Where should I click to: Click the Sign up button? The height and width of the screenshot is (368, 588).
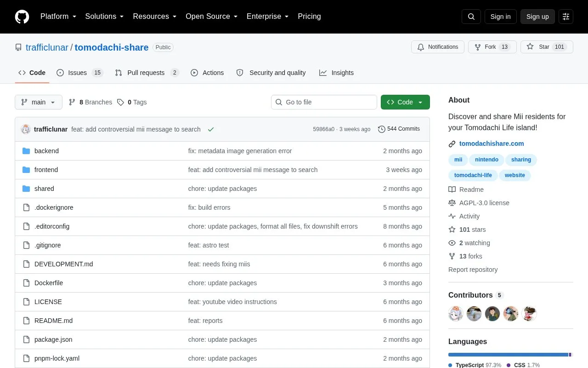coord(537,17)
